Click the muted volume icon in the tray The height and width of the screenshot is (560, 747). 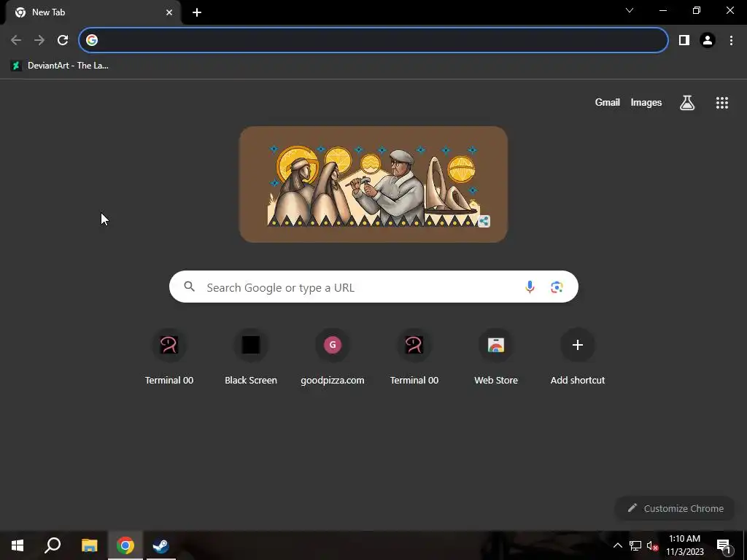tap(652, 545)
